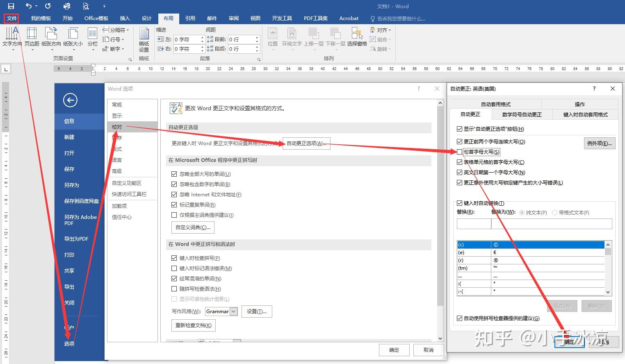The height and width of the screenshot is (364, 625).
Task: Click the Print Preview icon in quick access toolbar
Action: (x=86, y=6)
